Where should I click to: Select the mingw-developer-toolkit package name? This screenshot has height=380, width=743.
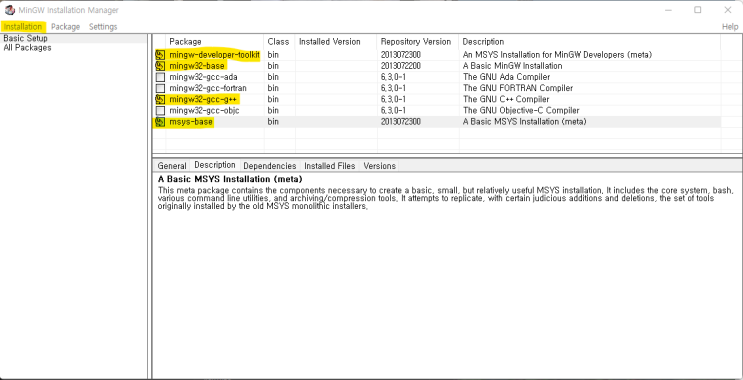click(x=215, y=55)
